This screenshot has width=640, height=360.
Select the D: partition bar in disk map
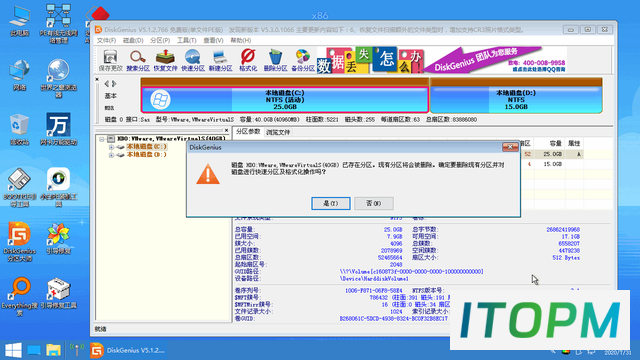tap(516, 100)
